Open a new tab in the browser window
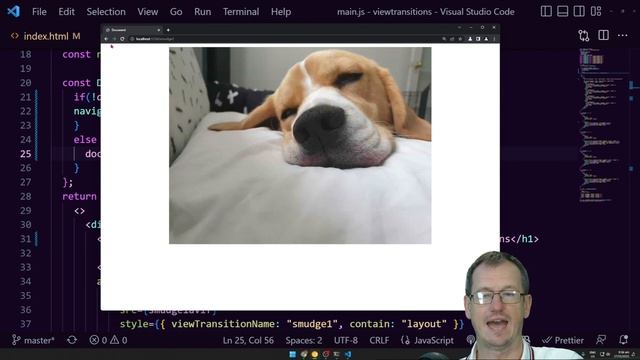640x360 pixels. pyautogui.click(x=168, y=30)
